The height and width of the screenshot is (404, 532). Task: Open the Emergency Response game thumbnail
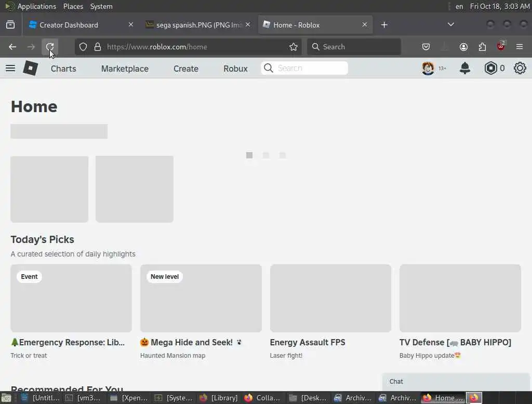(71, 298)
